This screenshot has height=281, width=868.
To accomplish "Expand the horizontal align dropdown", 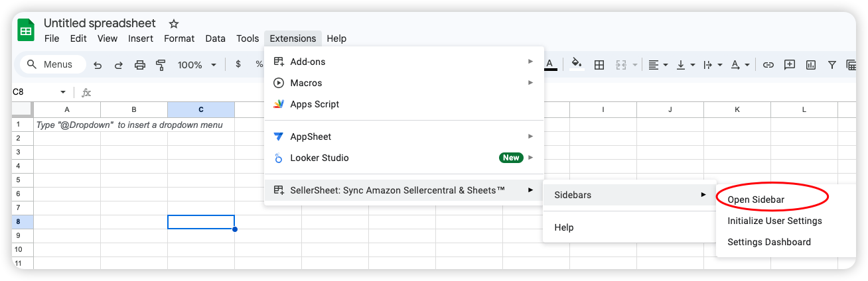I will [x=658, y=65].
